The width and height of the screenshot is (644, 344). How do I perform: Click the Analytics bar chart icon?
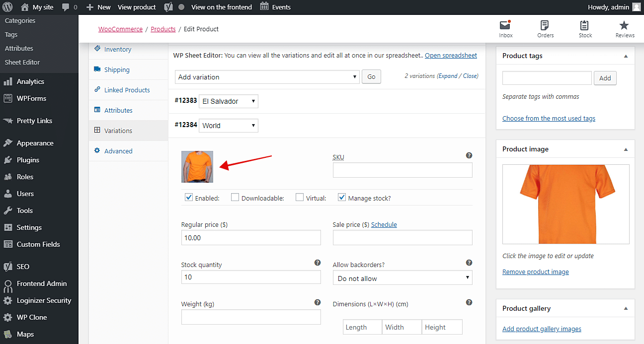[x=8, y=81]
